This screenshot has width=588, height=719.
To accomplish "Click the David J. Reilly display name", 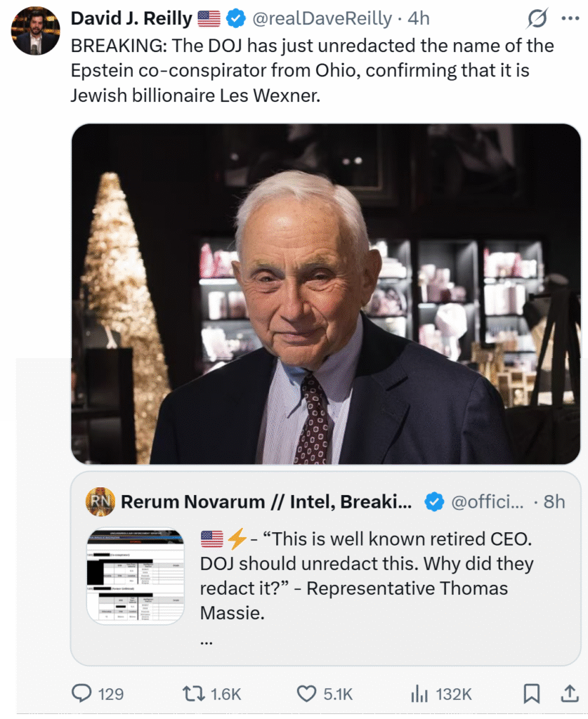I will (131, 19).
